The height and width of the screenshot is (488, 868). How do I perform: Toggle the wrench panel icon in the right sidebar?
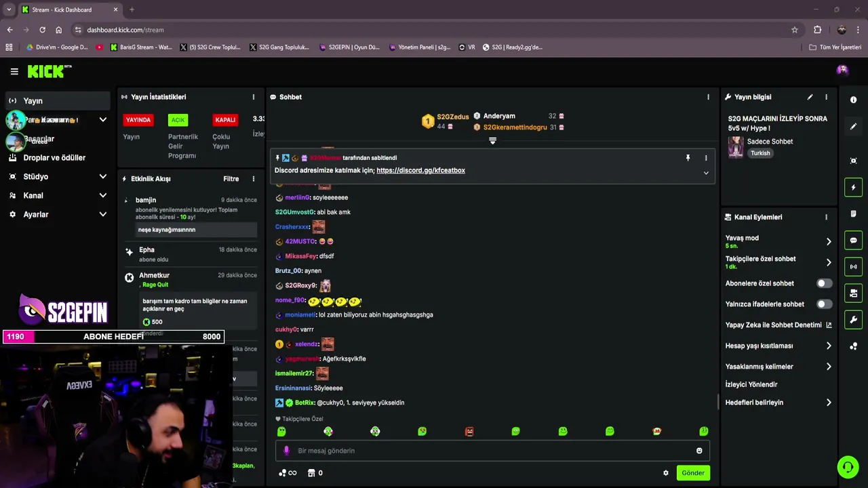853,319
